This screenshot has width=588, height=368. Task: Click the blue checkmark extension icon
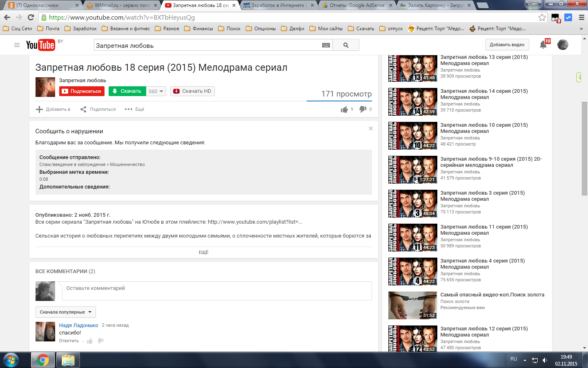(x=568, y=18)
